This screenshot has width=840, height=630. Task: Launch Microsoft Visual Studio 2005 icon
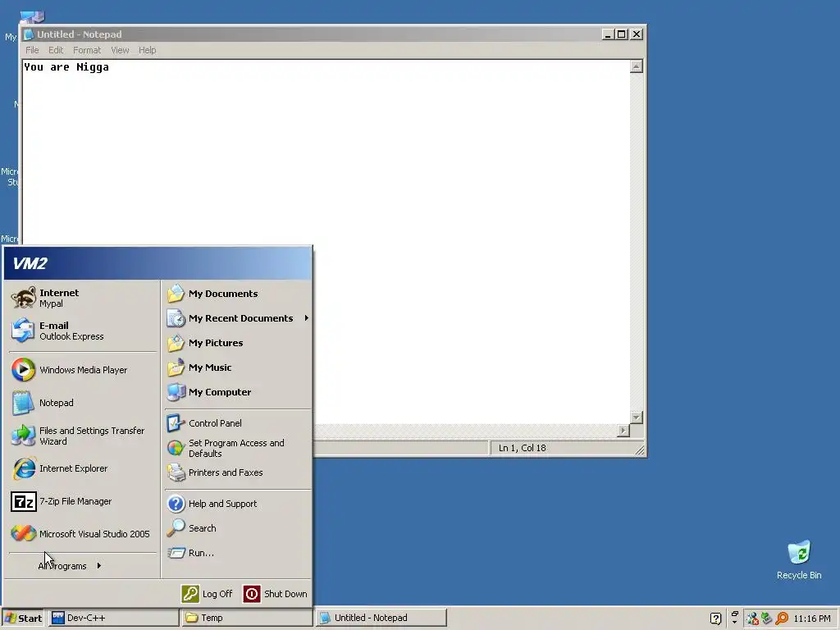pos(24,534)
